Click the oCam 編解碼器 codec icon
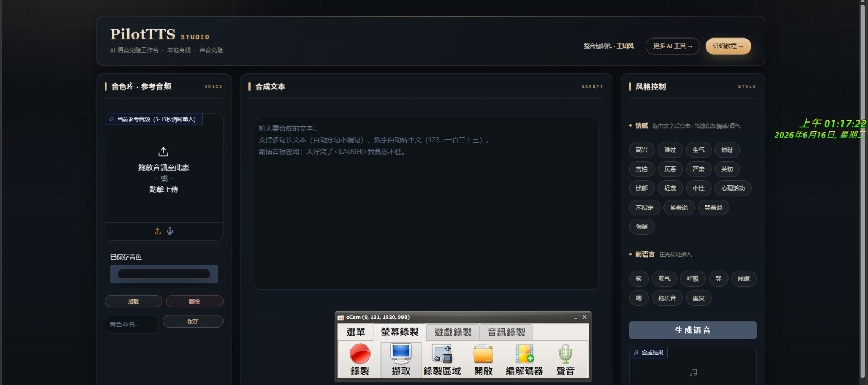 pos(525,354)
